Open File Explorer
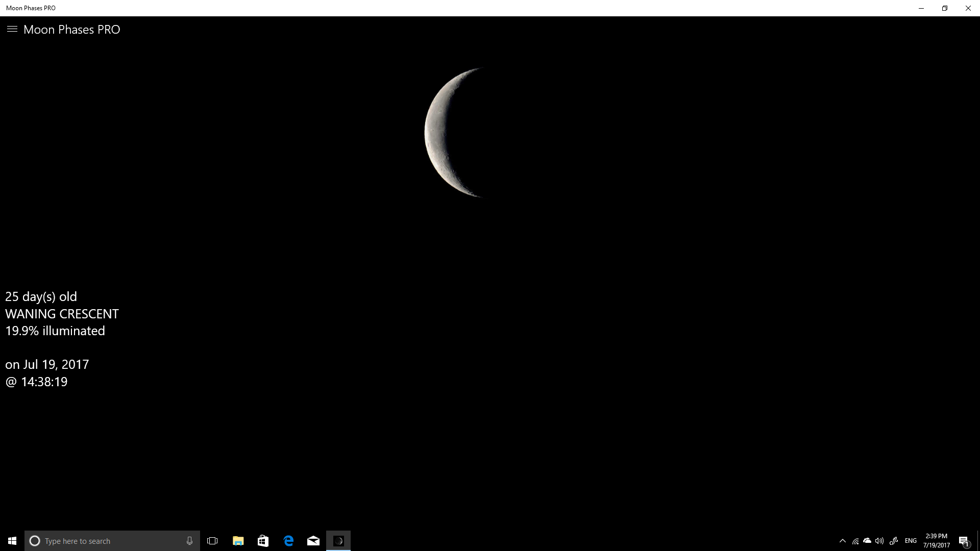980x551 pixels. (x=238, y=540)
